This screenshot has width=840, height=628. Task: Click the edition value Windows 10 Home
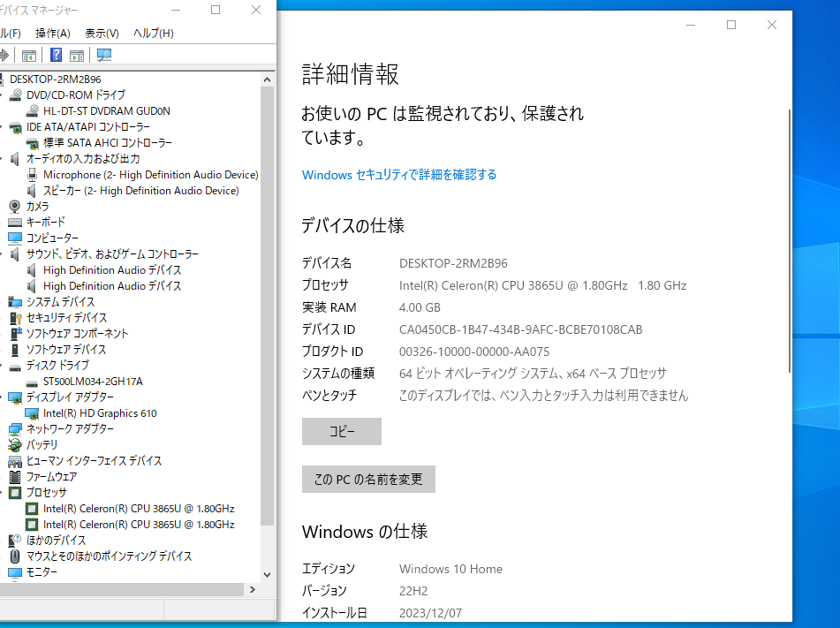(x=450, y=569)
